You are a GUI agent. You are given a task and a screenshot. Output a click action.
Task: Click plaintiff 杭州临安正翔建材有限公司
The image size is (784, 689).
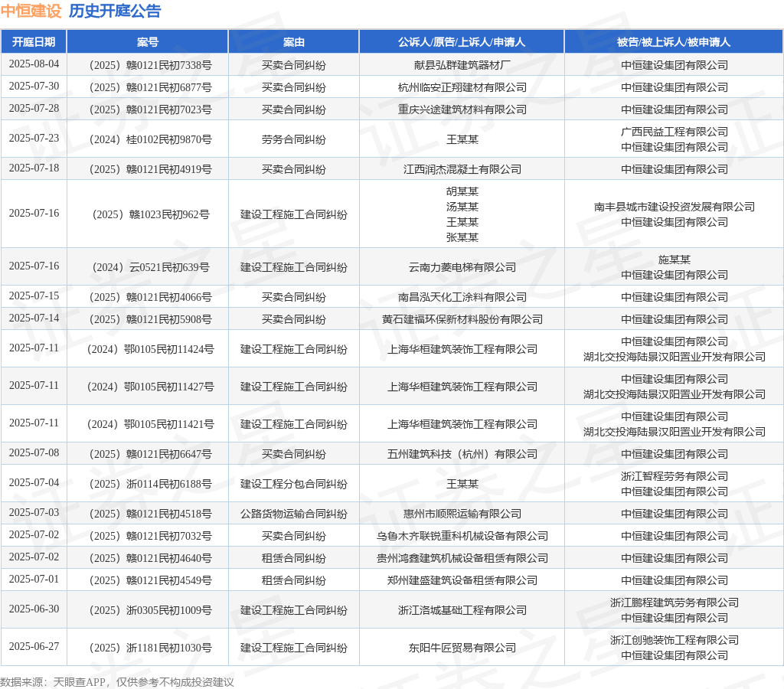[x=462, y=87]
